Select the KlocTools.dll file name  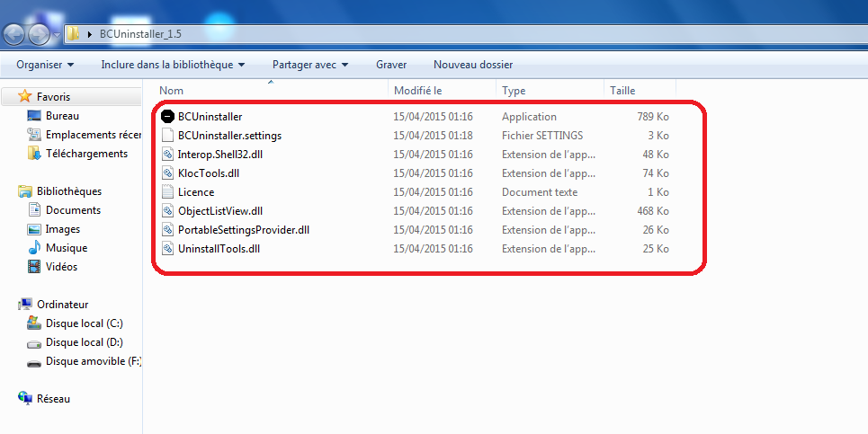(209, 173)
